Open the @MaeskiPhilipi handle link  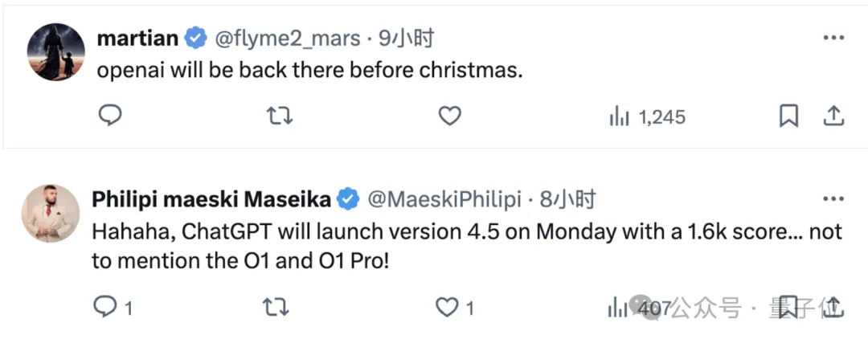pyautogui.click(x=444, y=199)
